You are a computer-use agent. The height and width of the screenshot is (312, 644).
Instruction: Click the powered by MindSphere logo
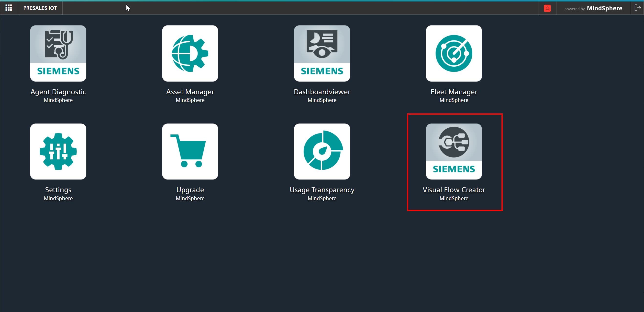(x=593, y=8)
